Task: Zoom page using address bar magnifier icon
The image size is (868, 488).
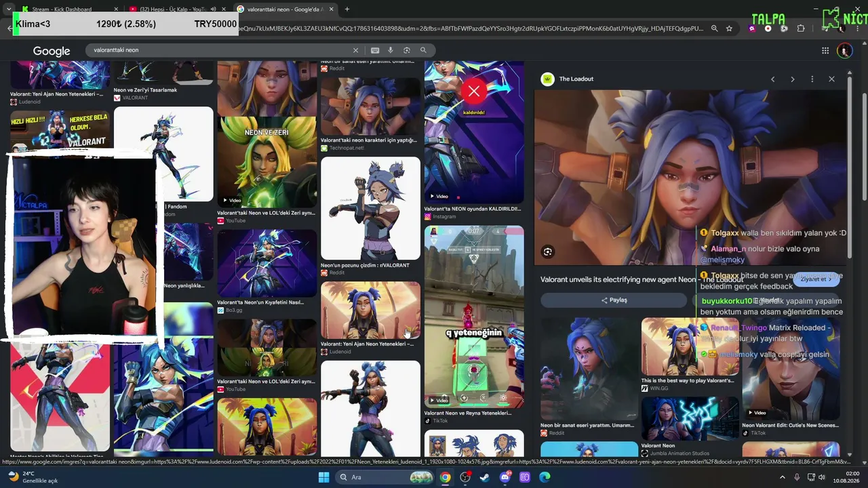Action: pos(715,28)
